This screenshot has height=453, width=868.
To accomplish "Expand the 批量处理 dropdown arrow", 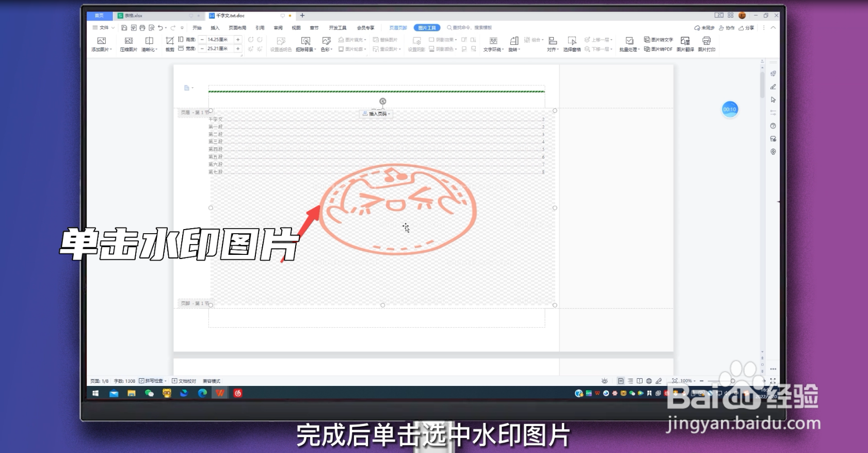I will point(639,50).
